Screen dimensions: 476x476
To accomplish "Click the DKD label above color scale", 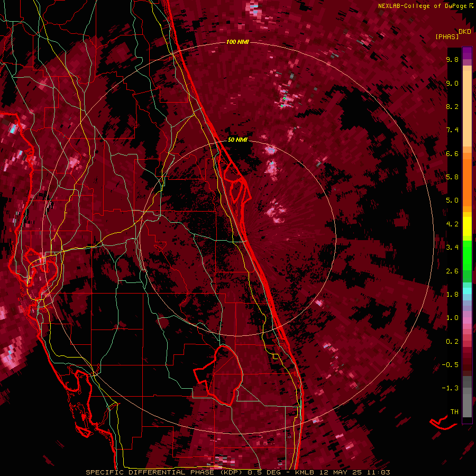I will 465,32.
